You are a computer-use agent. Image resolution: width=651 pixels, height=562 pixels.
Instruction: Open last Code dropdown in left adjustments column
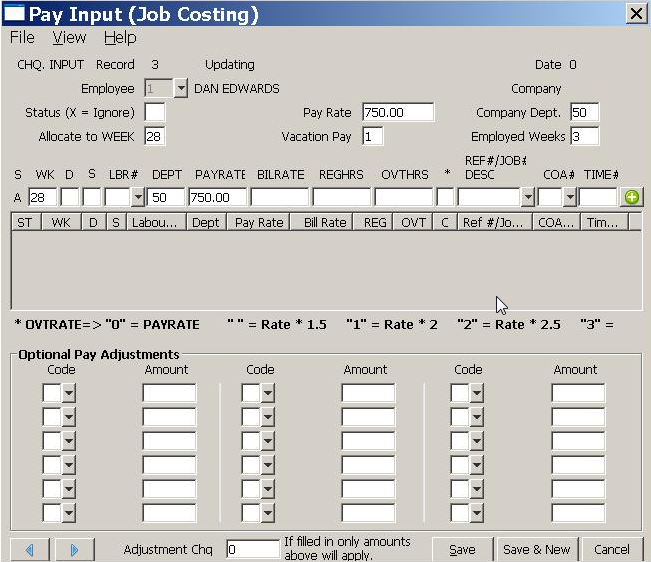click(x=69, y=513)
